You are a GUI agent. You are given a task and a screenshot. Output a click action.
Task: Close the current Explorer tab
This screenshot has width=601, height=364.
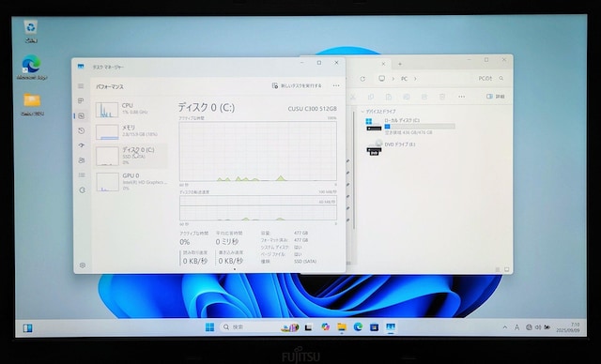383,64
